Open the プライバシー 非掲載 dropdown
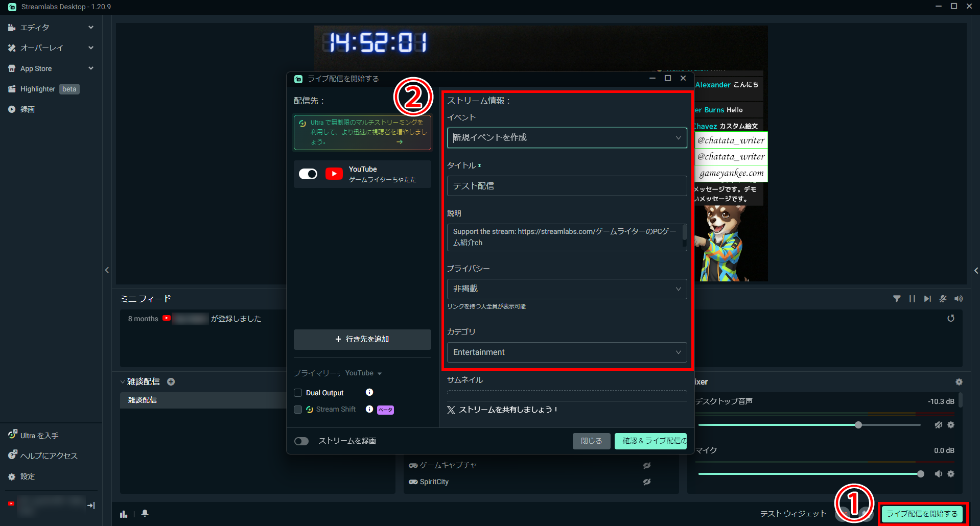Viewport: 980px width, 526px height. point(567,289)
